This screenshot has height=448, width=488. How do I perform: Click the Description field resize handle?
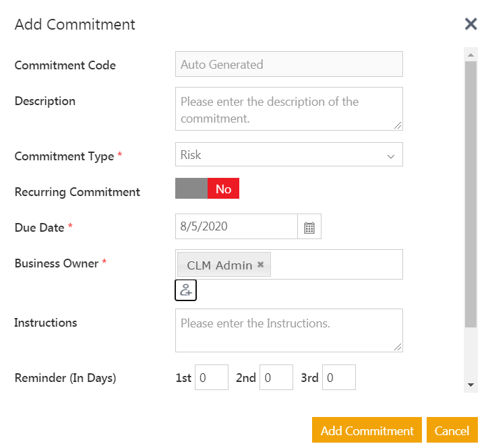click(x=398, y=125)
